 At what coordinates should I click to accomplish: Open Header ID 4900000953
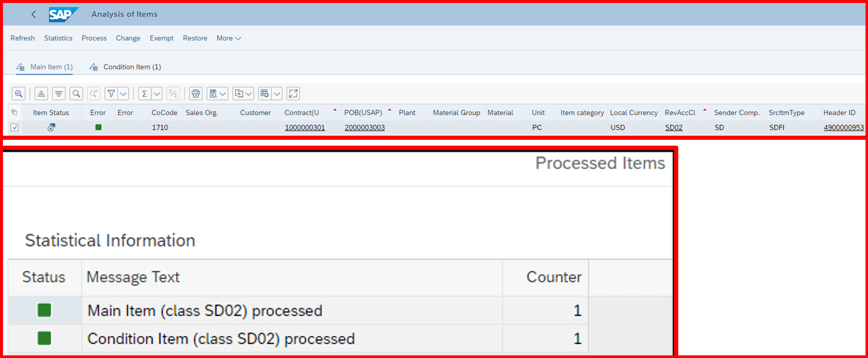pos(843,127)
